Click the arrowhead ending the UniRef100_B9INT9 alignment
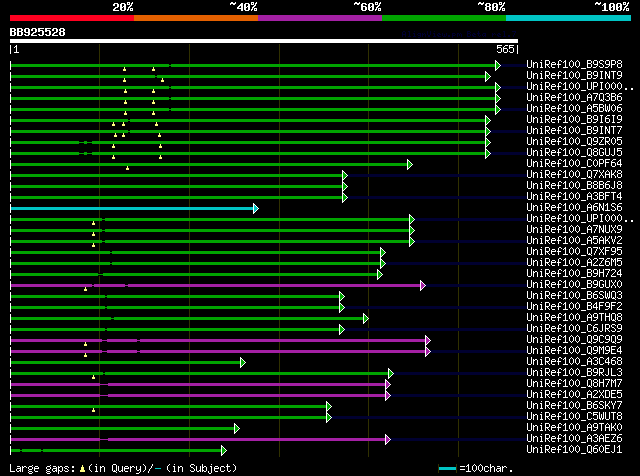This screenshot has height=476, width=640. point(488,76)
